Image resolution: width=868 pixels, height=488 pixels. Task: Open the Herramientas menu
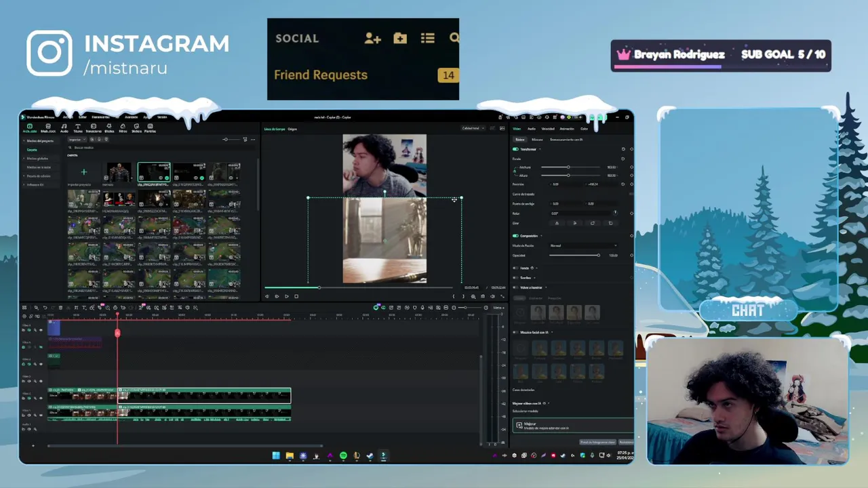tap(100, 117)
